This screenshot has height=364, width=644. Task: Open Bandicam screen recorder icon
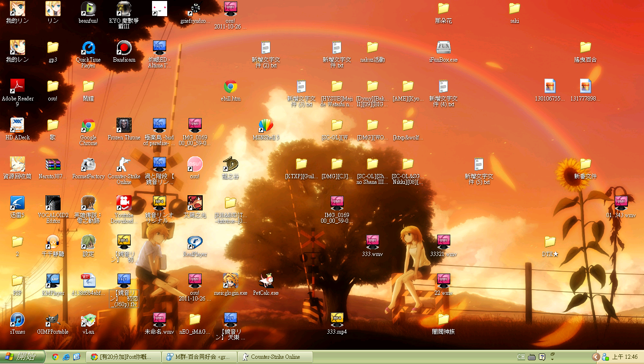pos(124,47)
